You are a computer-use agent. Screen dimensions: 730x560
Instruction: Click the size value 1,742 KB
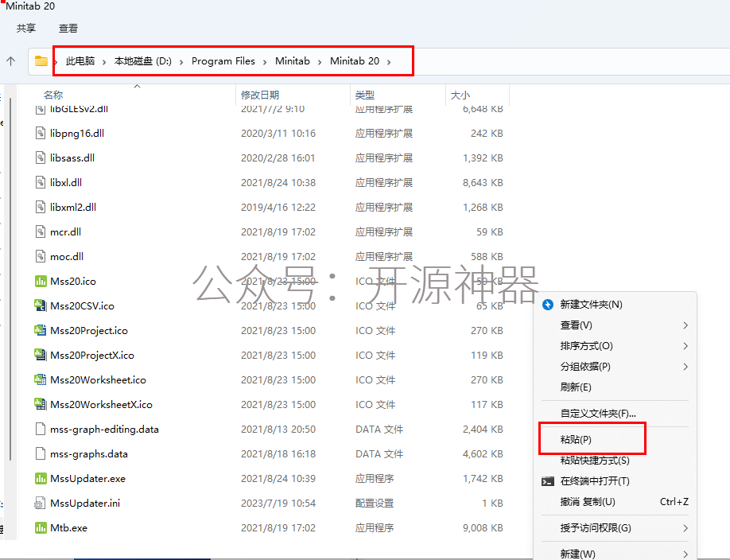(483, 479)
